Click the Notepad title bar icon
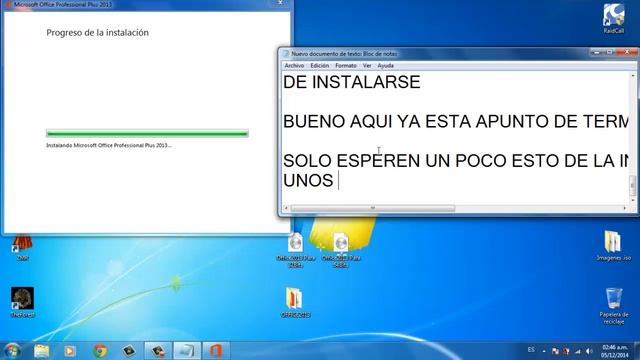 point(286,54)
